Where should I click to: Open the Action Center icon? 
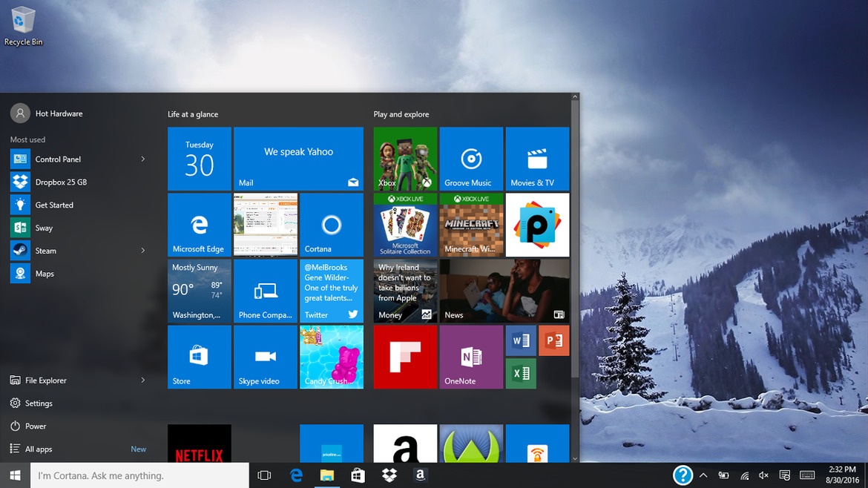784,475
